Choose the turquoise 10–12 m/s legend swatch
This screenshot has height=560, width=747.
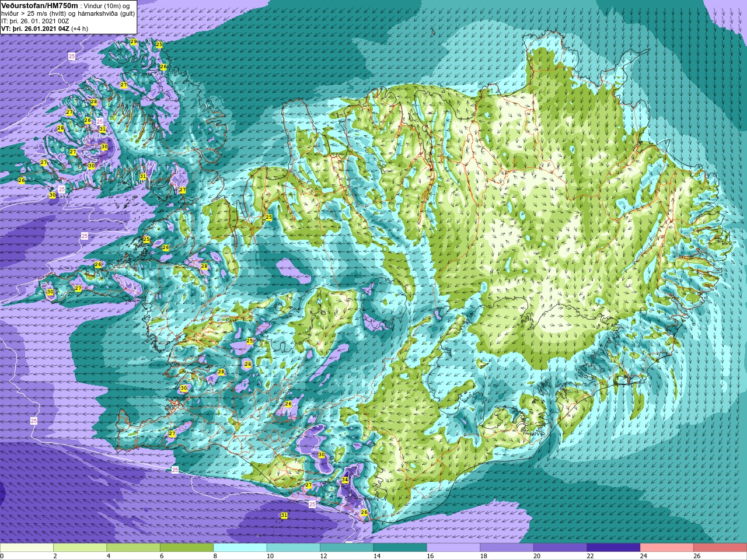[293, 548]
